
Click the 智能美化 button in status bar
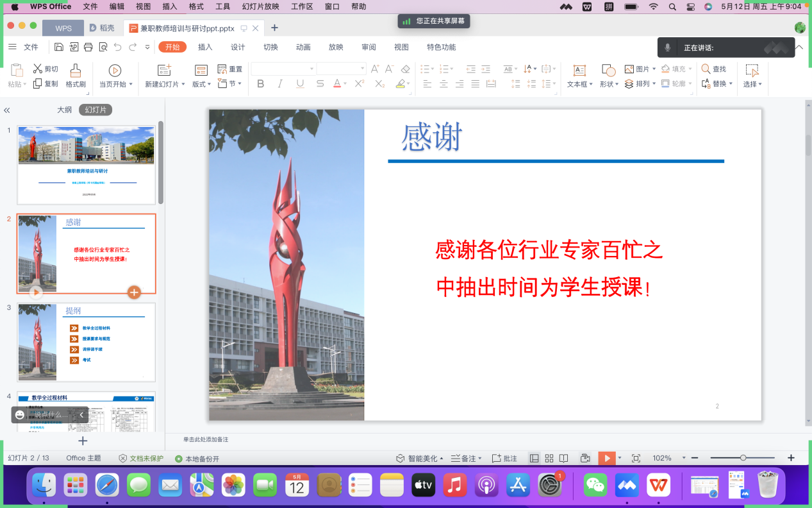[420, 458]
